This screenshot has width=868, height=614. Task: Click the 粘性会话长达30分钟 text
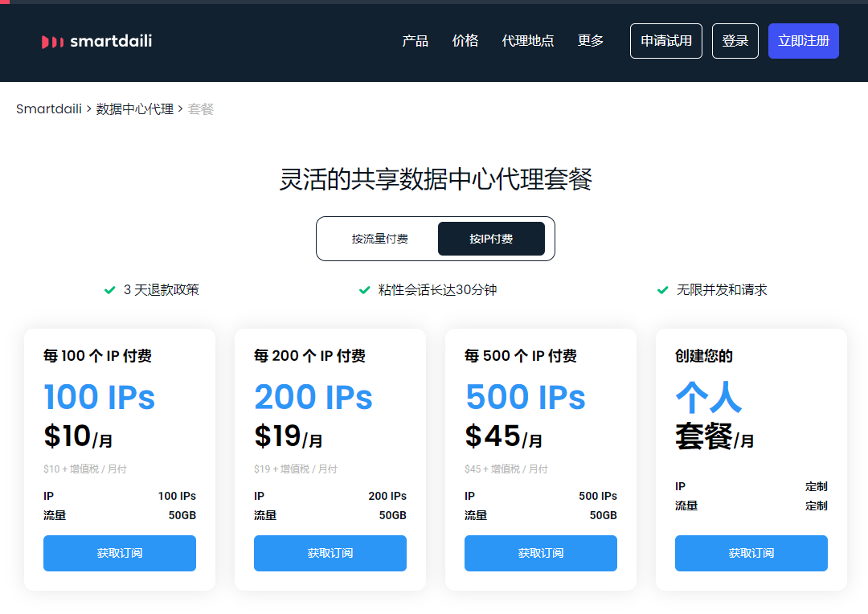(x=437, y=290)
